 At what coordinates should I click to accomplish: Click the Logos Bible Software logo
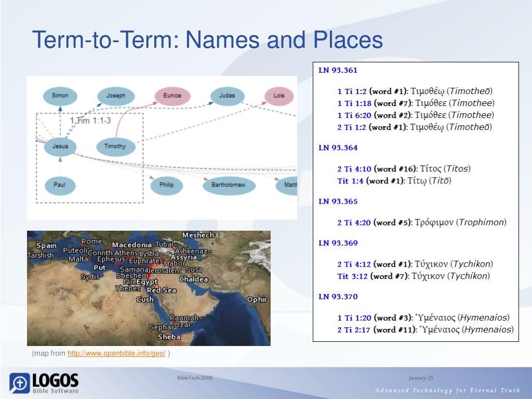coord(44,383)
